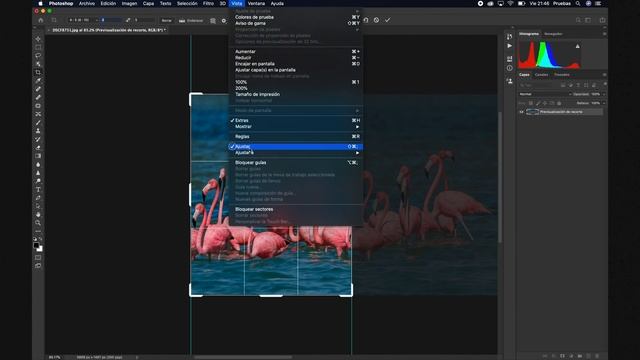
Task: Open the Capas panel options menu
Action: tap(604, 75)
